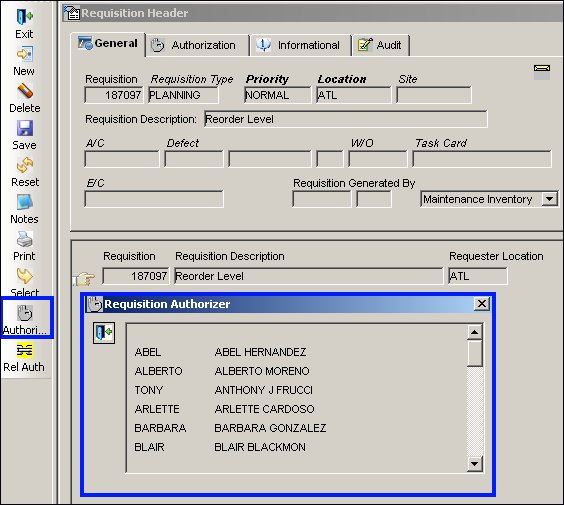Click the Delete eraser icon
Screen dimensions: 564x505
point(24,91)
